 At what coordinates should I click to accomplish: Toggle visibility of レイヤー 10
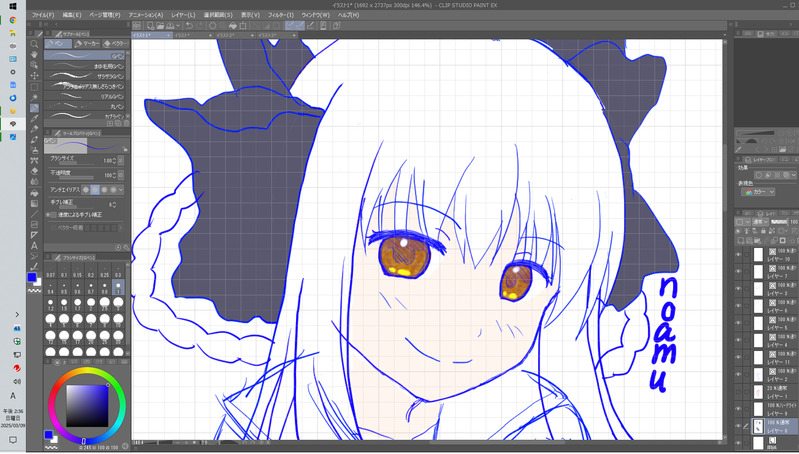click(x=738, y=254)
